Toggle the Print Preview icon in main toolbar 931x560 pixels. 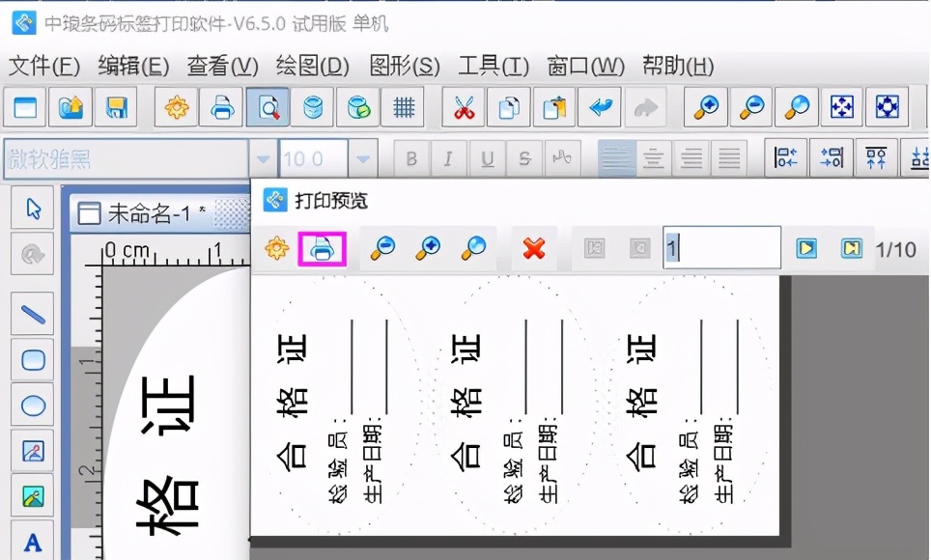click(268, 107)
